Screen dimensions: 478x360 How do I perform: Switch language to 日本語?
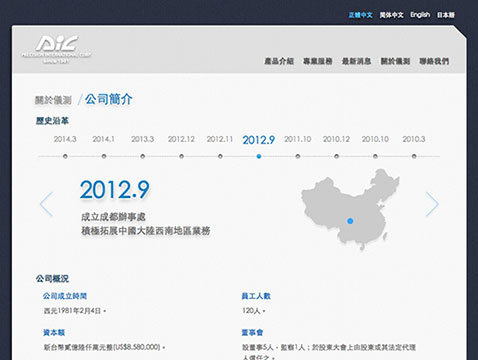(446, 15)
